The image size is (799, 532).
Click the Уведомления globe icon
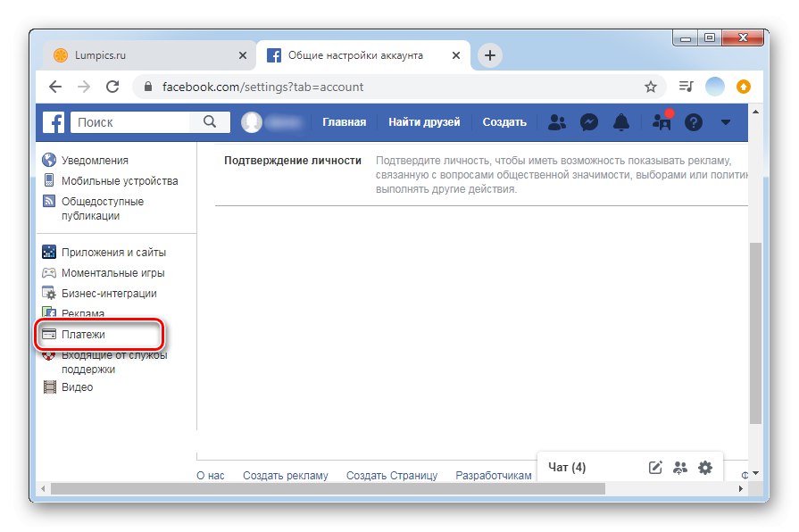tap(49, 160)
